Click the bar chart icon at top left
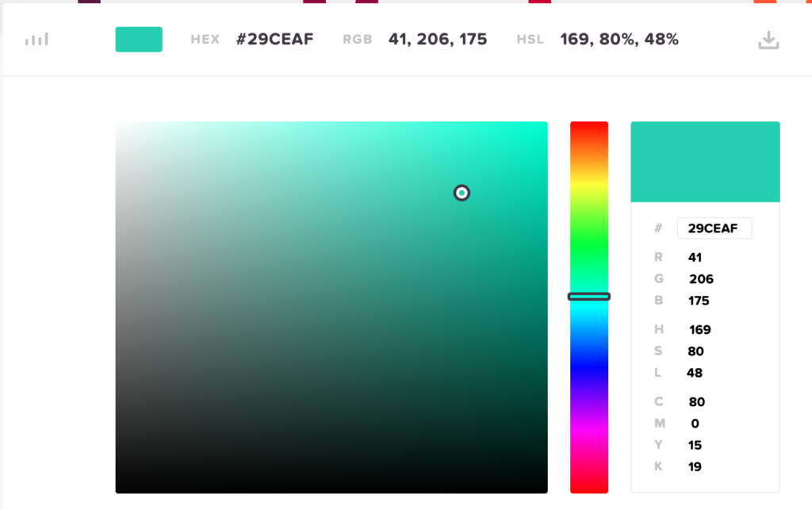This screenshot has height=510, width=812. coord(36,39)
